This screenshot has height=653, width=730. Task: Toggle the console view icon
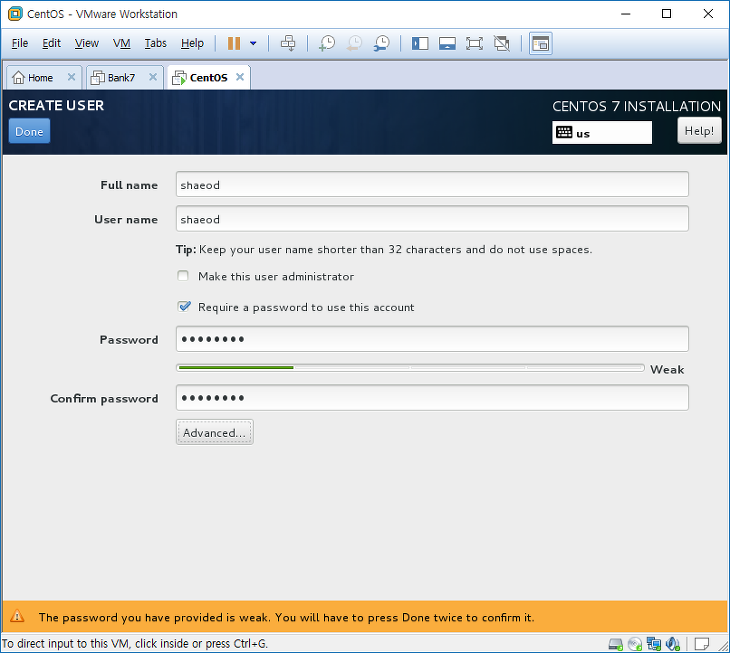pyautogui.click(x=541, y=44)
